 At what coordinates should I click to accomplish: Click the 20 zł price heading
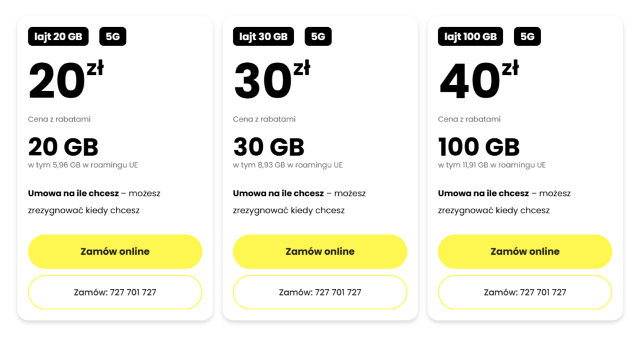(x=65, y=80)
